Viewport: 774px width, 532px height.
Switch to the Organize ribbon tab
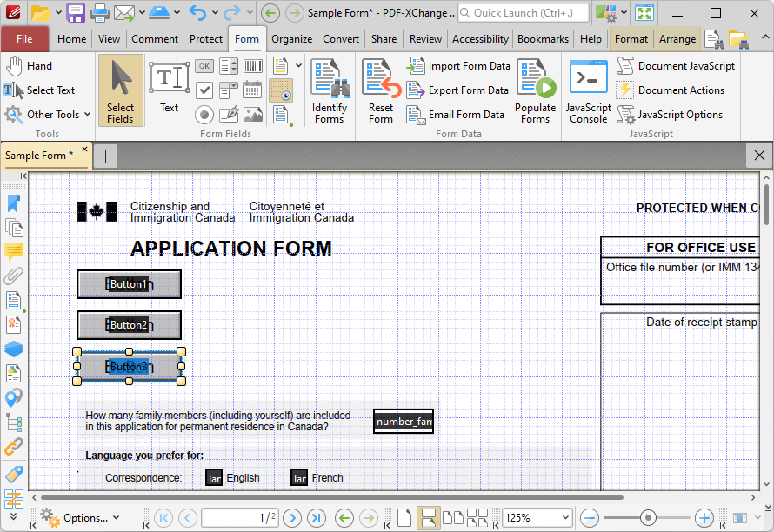tap(291, 39)
